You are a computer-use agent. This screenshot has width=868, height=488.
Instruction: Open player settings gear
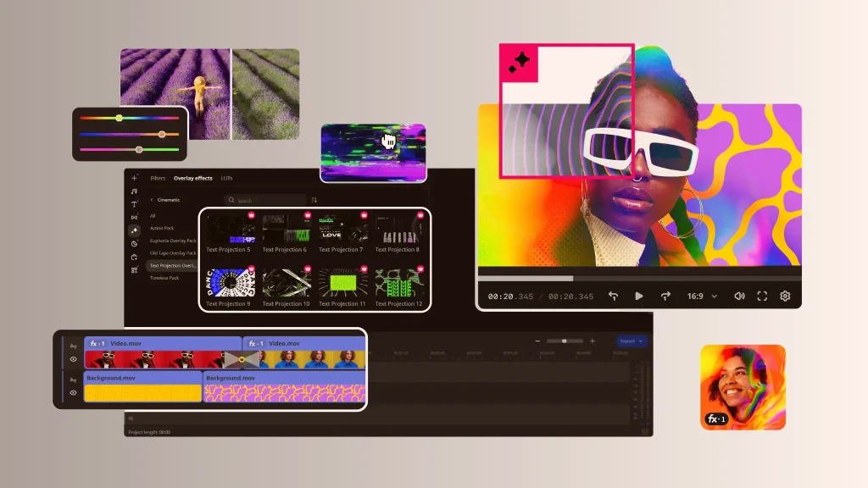pos(785,297)
